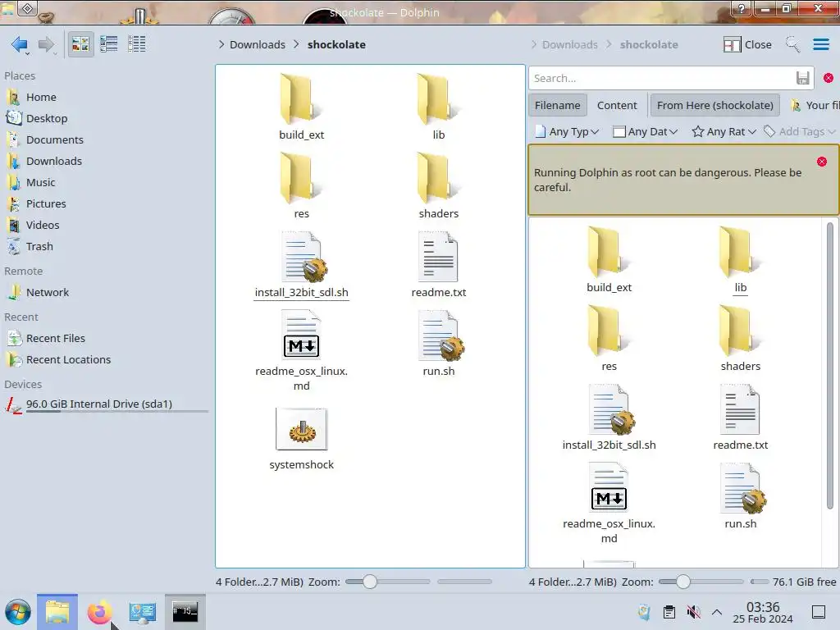Click shockolate in left pane breadcrumb
Image resolution: width=840 pixels, height=630 pixels.
point(336,44)
